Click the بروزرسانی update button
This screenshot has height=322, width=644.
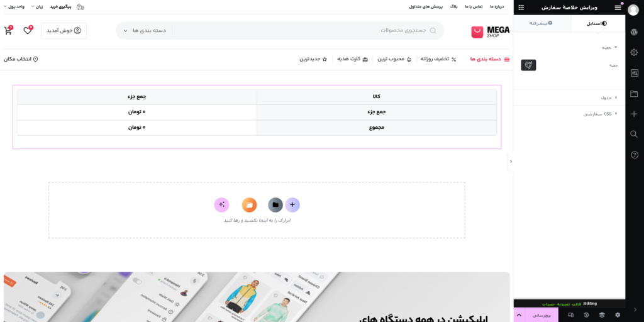tap(541, 314)
